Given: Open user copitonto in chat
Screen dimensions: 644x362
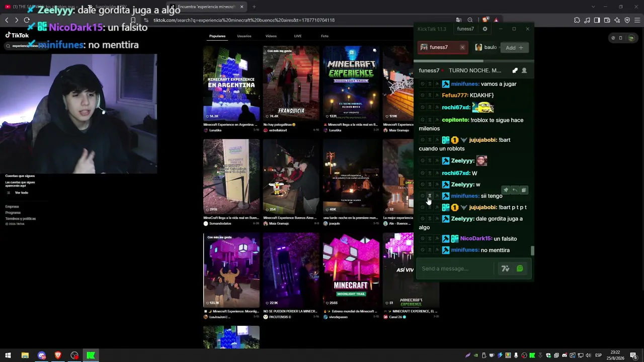Looking at the screenshot, I should (x=455, y=120).
